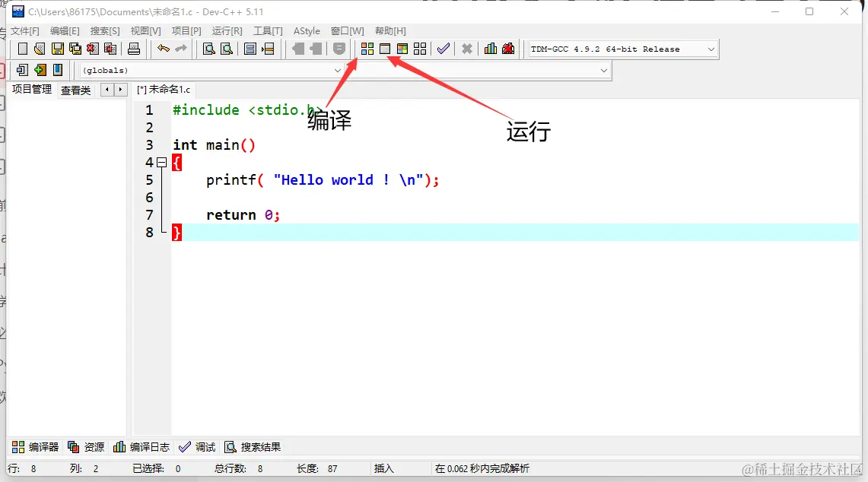
Task: Open the 帮助[H] menu
Action: pyautogui.click(x=390, y=31)
